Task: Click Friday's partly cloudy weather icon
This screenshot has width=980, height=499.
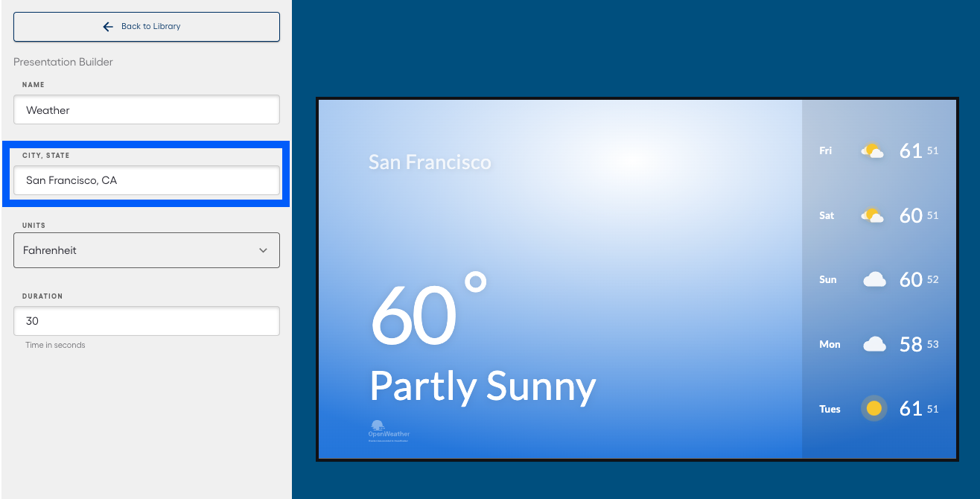Action: click(x=872, y=150)
